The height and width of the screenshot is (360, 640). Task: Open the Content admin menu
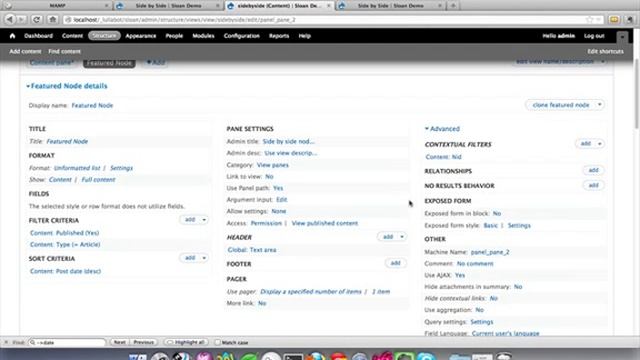[72, 36]
